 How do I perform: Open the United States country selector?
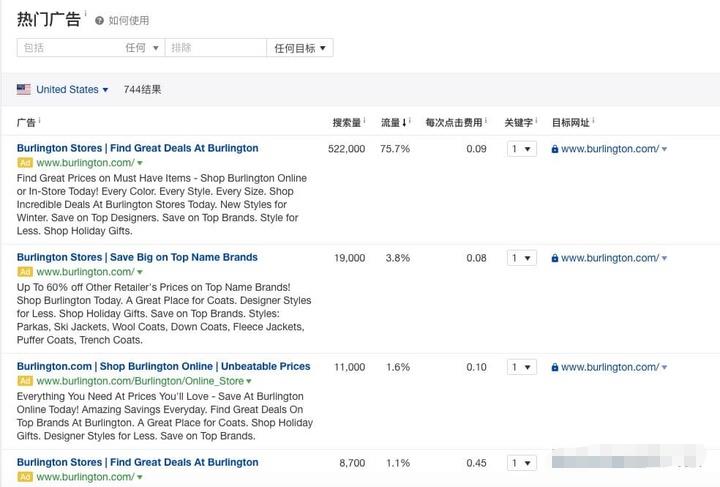pos(72,90)
